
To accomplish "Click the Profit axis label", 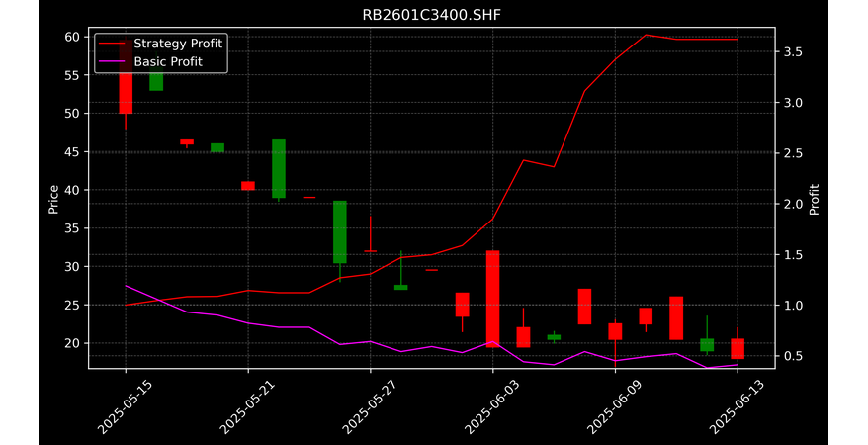I will 814,199.
